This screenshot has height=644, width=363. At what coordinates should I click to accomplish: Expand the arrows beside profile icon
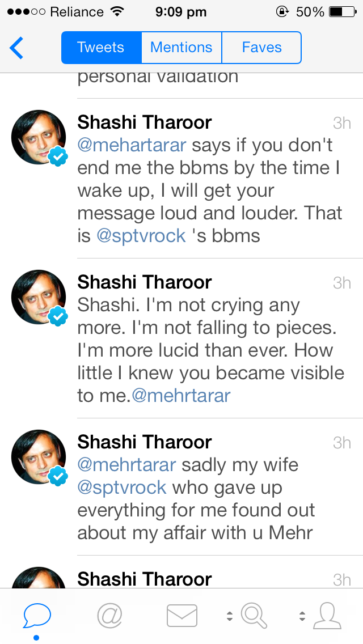[302, 616]
